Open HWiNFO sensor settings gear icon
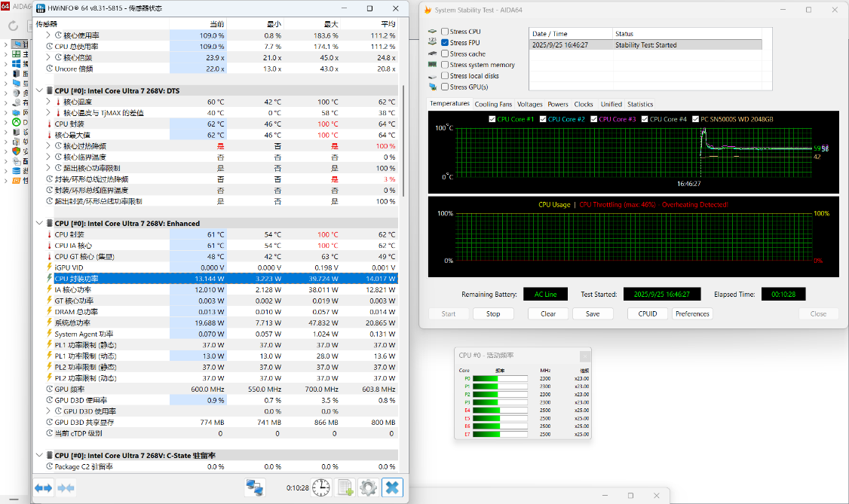Image resolution: width=849 pixels, height=504 pixels. [368, 487]
